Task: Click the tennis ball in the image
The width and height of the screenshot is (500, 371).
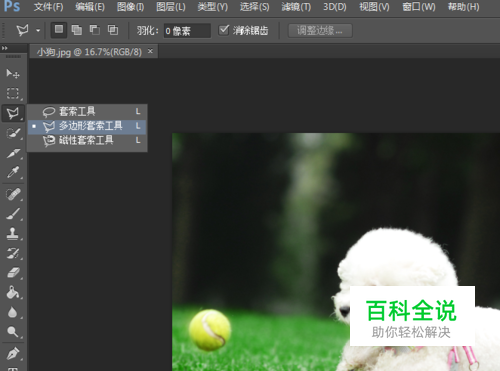Action: point(210,330)
